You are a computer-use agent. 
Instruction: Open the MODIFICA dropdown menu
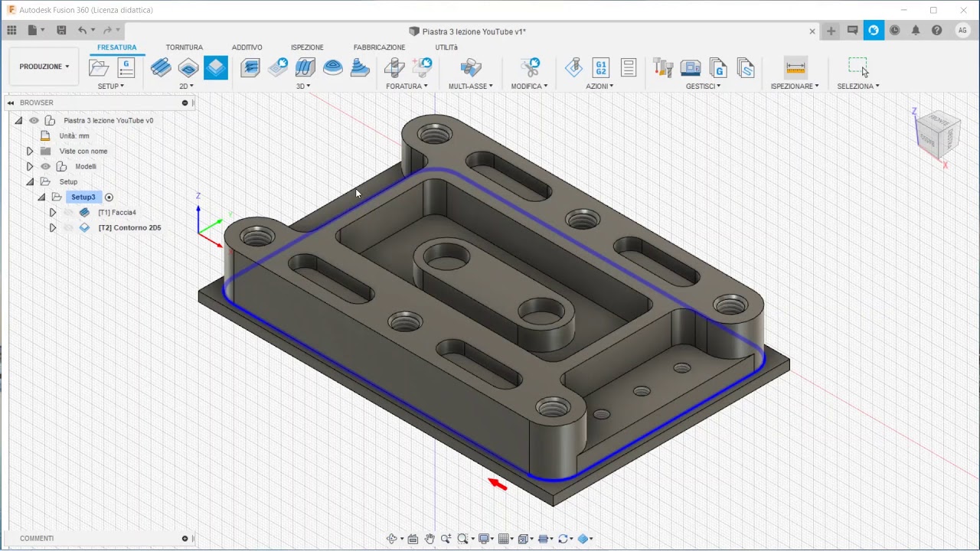point(529,86)
